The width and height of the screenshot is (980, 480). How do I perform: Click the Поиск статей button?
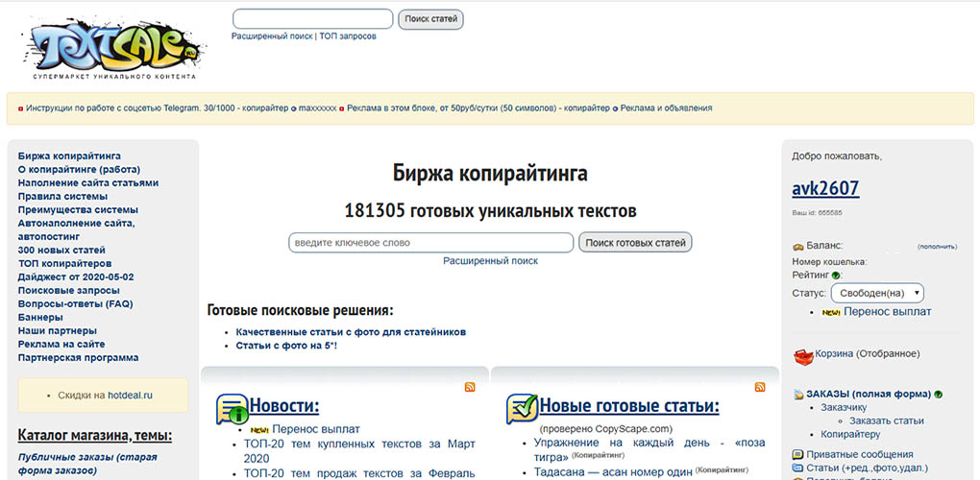coord(430,19)
